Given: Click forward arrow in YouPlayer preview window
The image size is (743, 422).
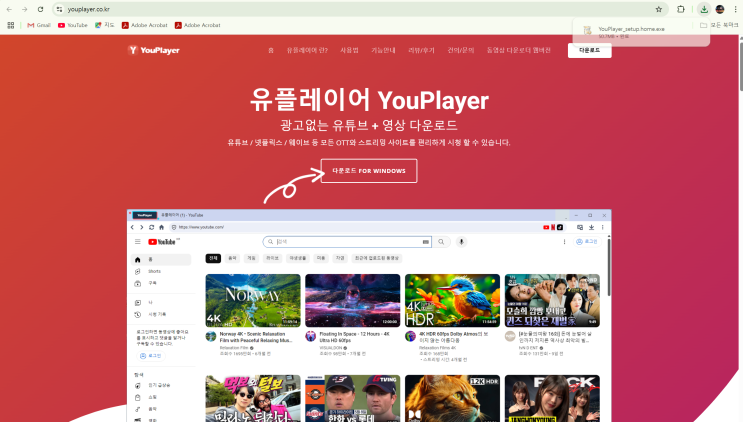Looking at the screenshot, I should click(141, 227).
